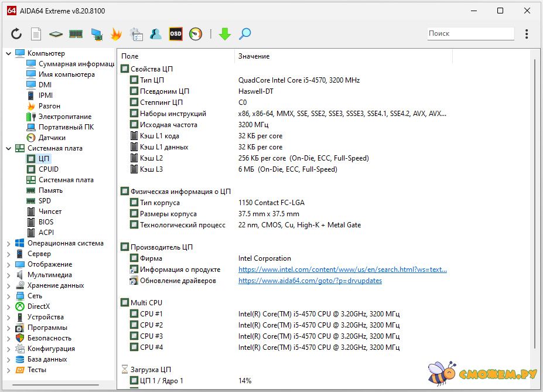Select Датчики in the sidebar tree

[52, 138]
